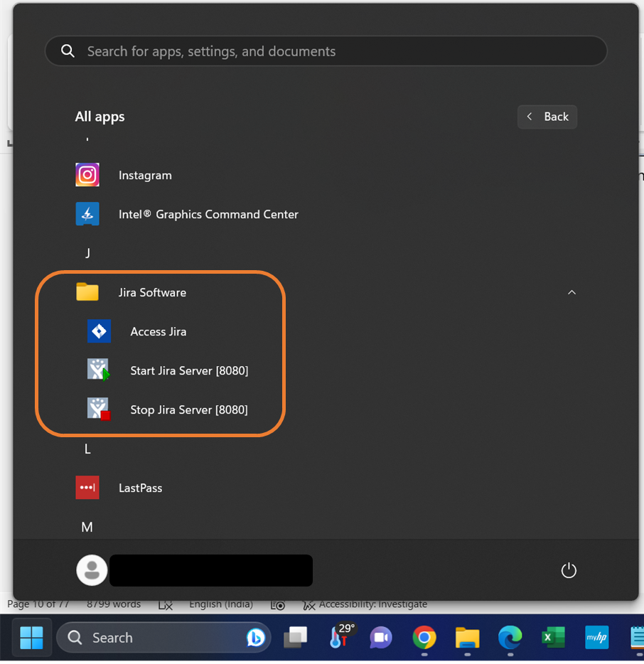The image size is (644, 664).
Task: Open the Access Jira shortcut icon
Action: point(99,331)
